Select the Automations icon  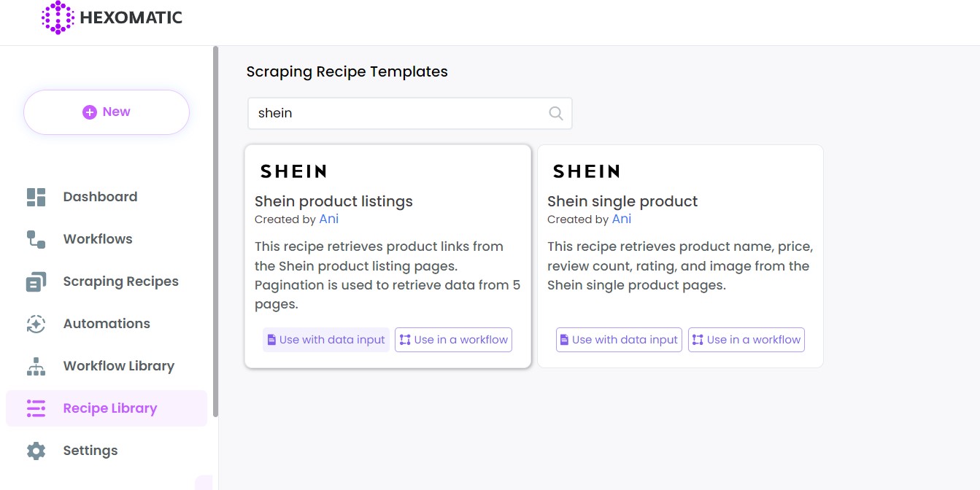click(x=35, y=323)
